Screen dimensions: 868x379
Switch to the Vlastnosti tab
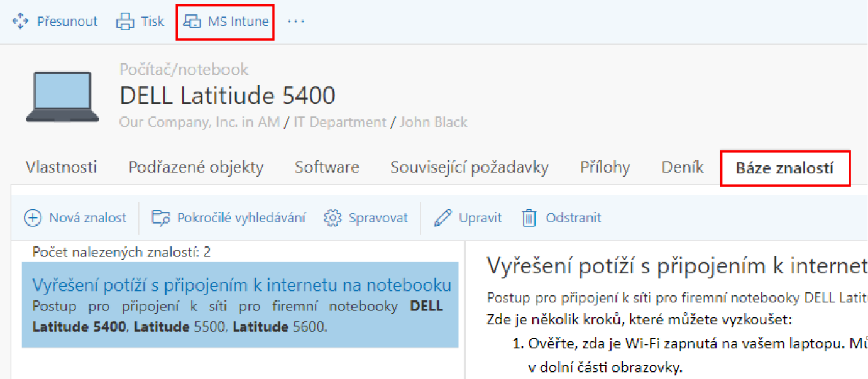coord(61,167)
